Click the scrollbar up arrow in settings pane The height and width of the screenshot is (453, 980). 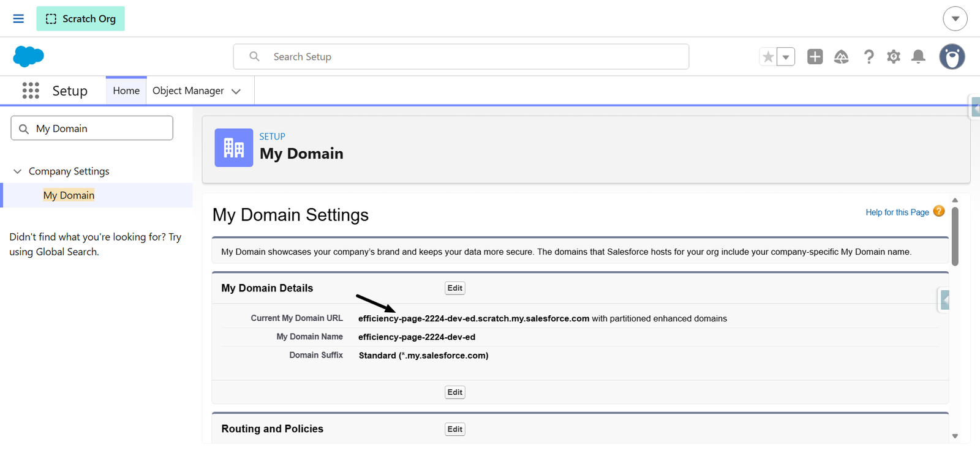955,200
